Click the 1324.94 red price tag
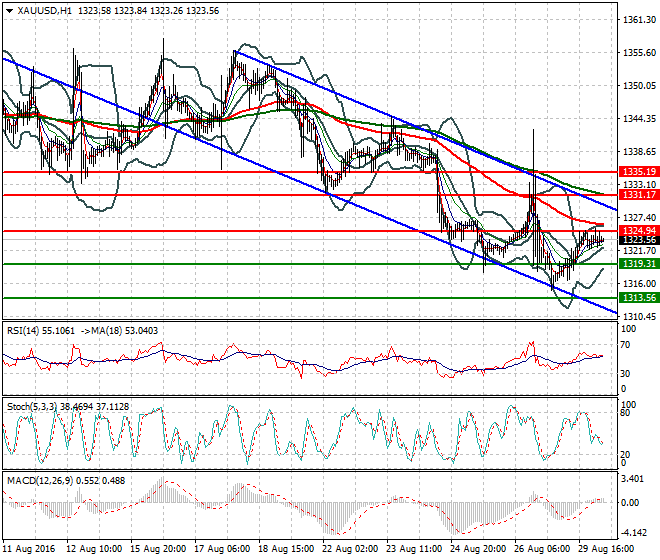The width and height of the screenshot is (660, 560). click(x=639, y=231)
